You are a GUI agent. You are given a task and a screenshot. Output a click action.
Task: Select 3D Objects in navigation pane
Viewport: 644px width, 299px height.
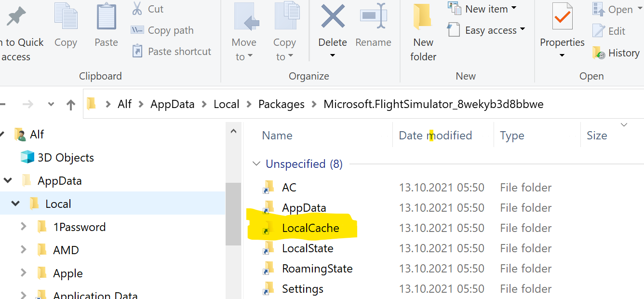[66, 158]
